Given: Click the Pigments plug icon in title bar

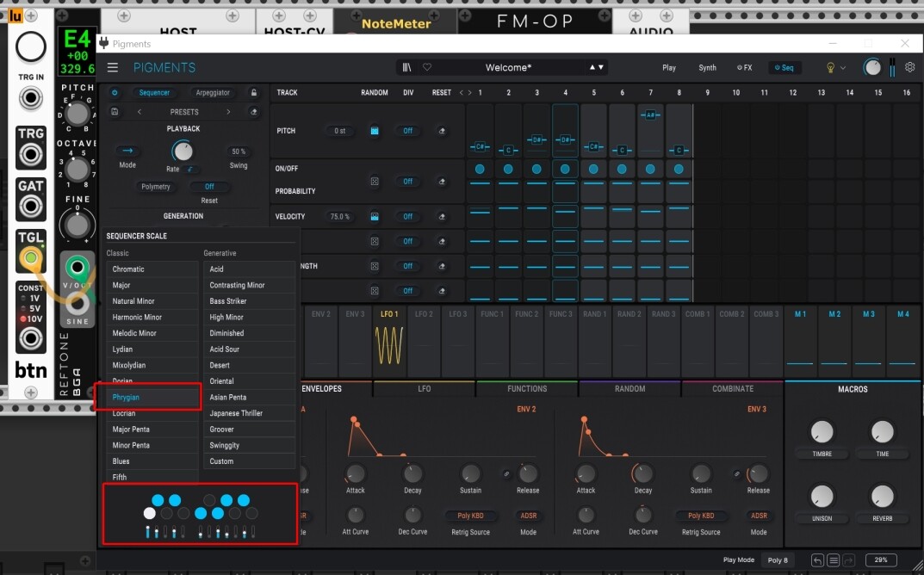Looking at the screenshot, I should pos(104,43).
